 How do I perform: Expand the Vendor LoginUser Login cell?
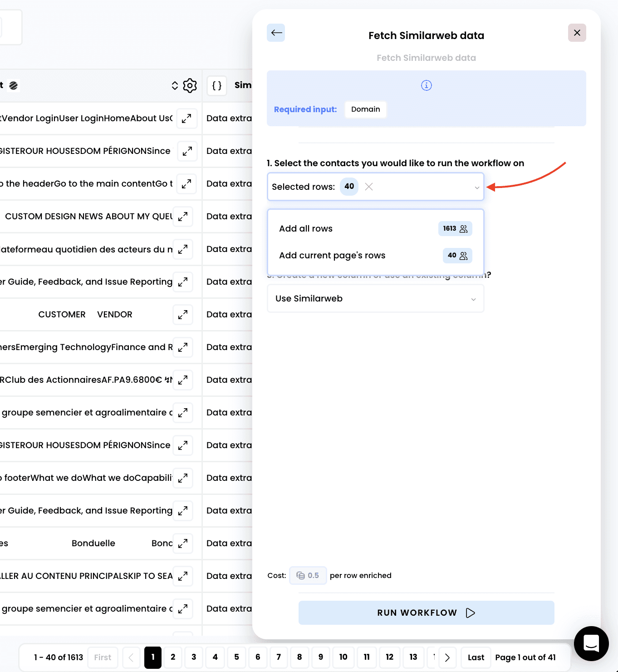click(x=186, y=119)
